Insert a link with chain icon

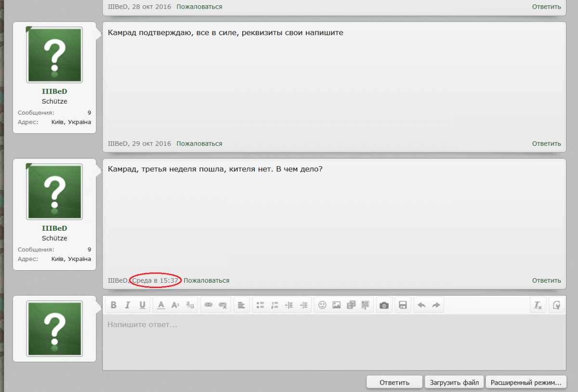tap(209, 305)
